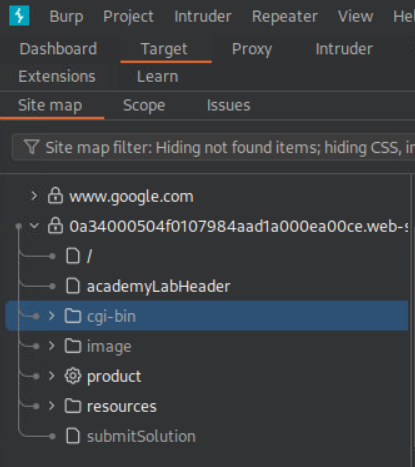Open the Extensions tab
The width and height of the screenshot is (415, 467).
(x=57, y=77)
